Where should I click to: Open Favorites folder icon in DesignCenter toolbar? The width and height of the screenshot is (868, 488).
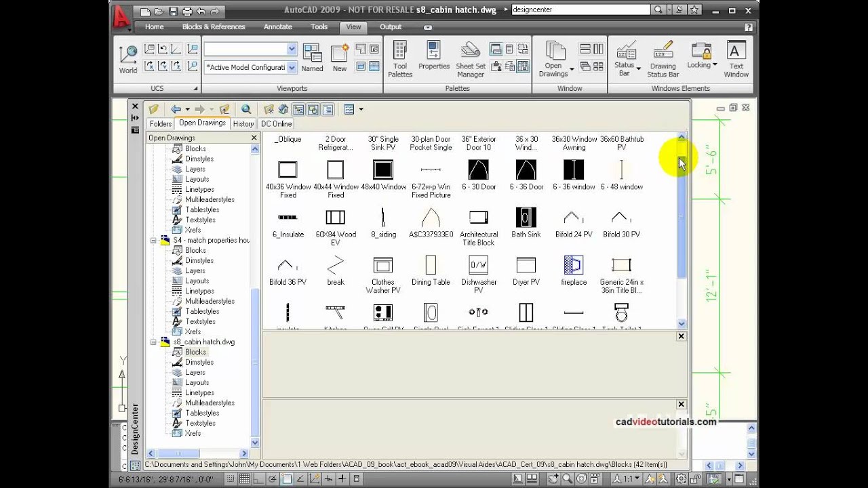[x=269, y=109]
